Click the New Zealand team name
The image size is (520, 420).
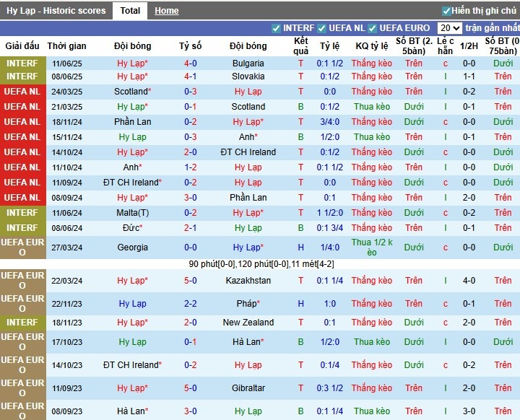coord(248,323)
